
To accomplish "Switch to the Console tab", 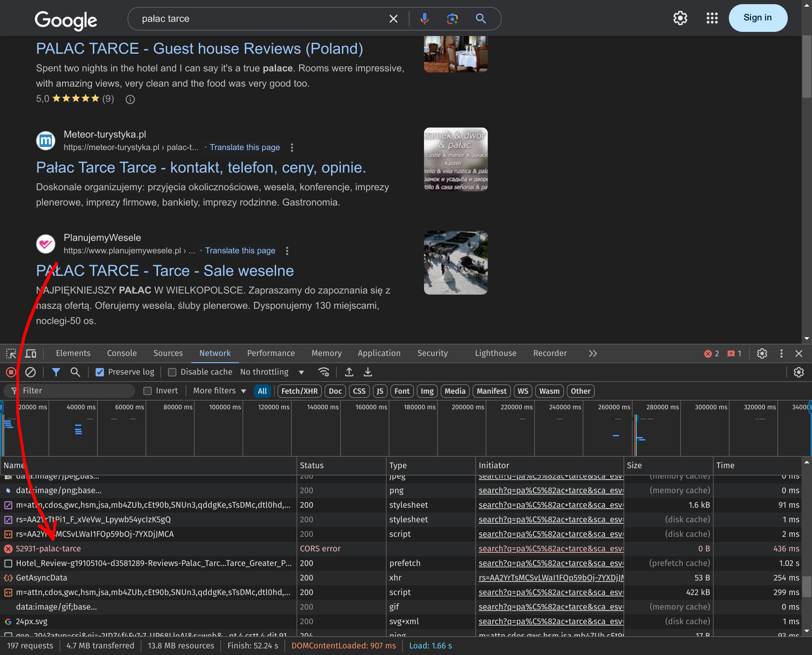I will (122, 353).
